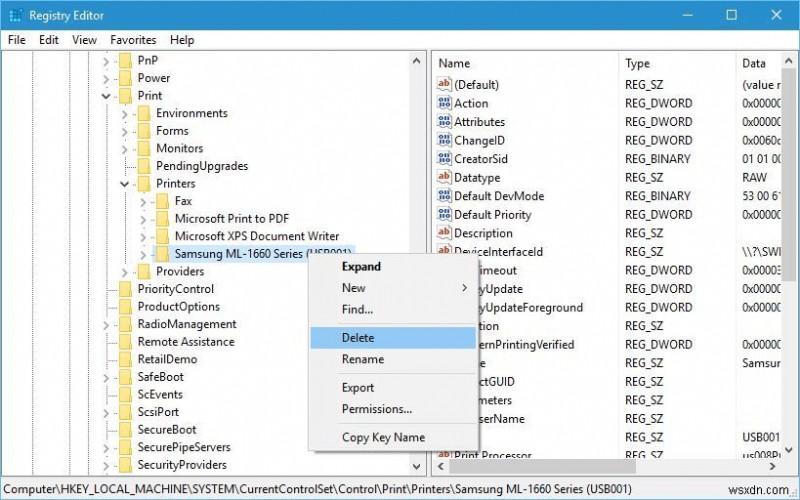Open the New submenu in the context menu

pos(393,288)
